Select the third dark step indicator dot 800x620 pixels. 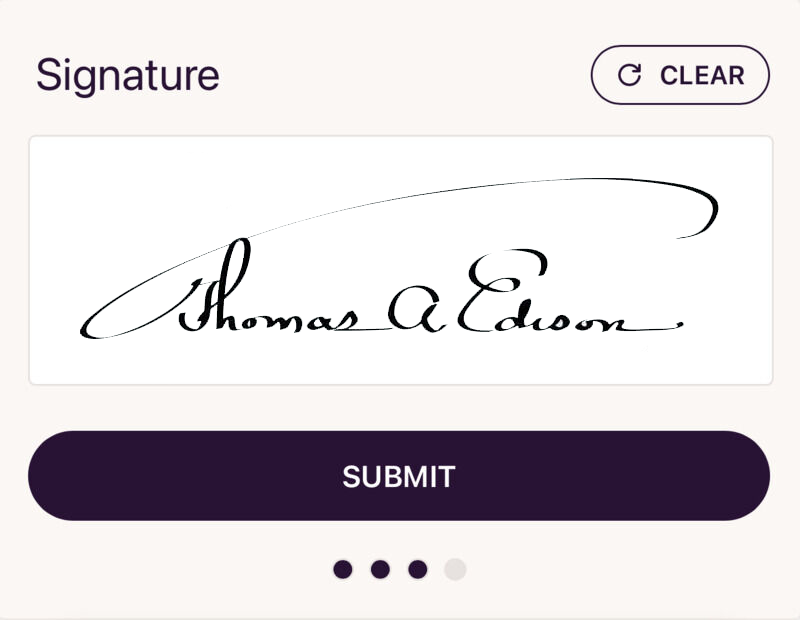(x=419, y=569)
